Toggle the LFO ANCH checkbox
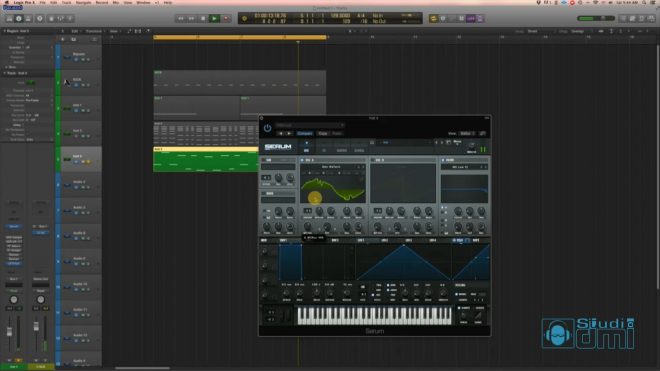 (x=388, y=290)
